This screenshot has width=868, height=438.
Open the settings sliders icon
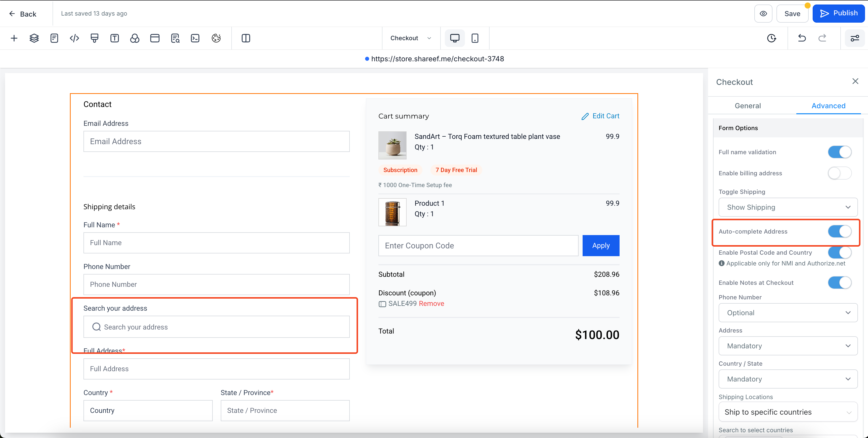tap(854, 38)
